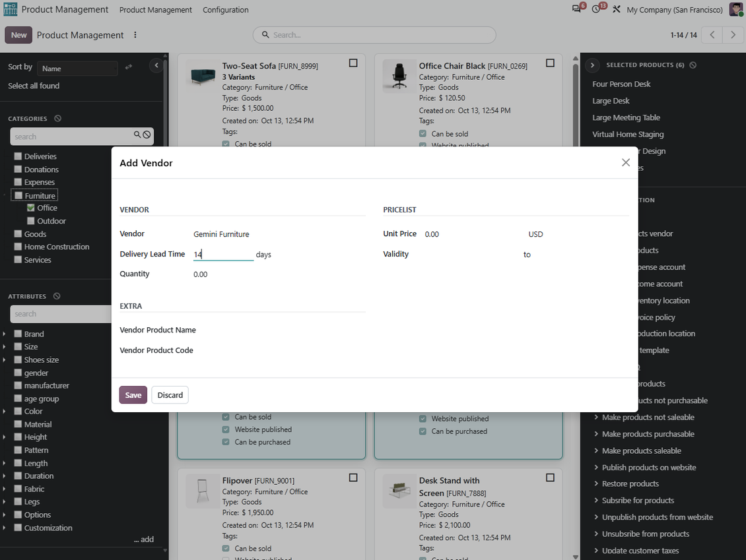Expand the Shoes size attribute

click(x=4, y=360)
